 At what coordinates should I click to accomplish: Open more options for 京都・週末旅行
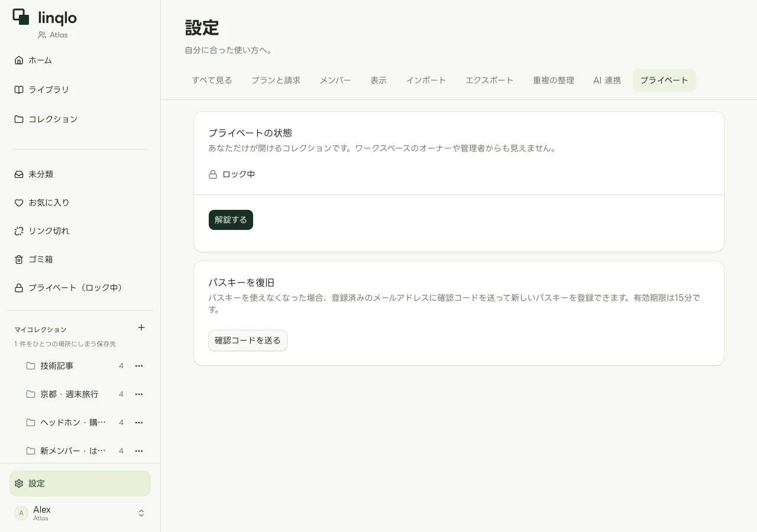[139, 394]
